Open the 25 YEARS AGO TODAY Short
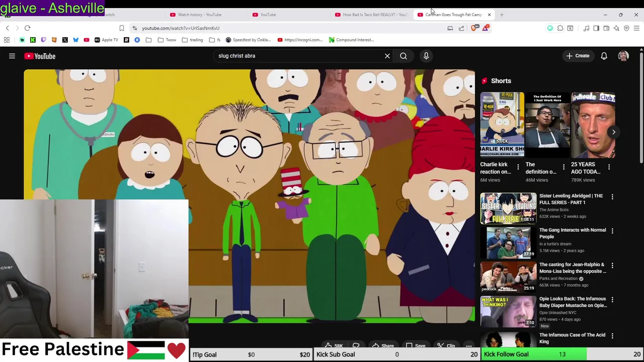Viewport: 644px width, 362px height. [593, 125]
